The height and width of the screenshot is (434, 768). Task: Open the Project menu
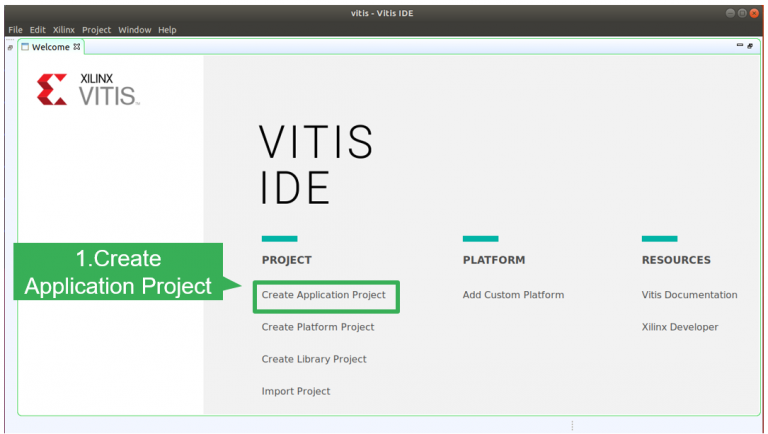pos(97,30)
